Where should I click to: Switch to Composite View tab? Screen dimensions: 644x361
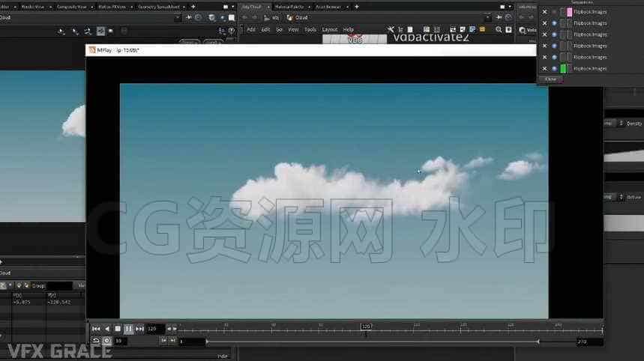point(72,7)
